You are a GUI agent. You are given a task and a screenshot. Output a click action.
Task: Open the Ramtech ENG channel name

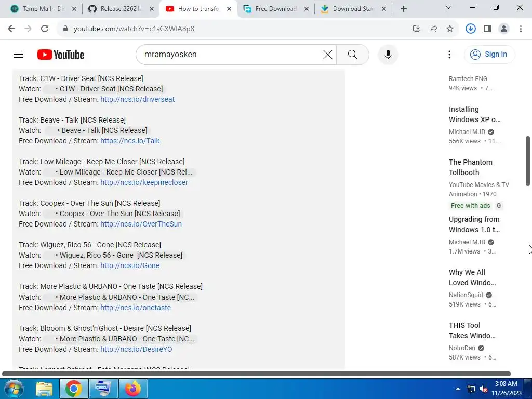pyautogui.click(x=468, y=79)
